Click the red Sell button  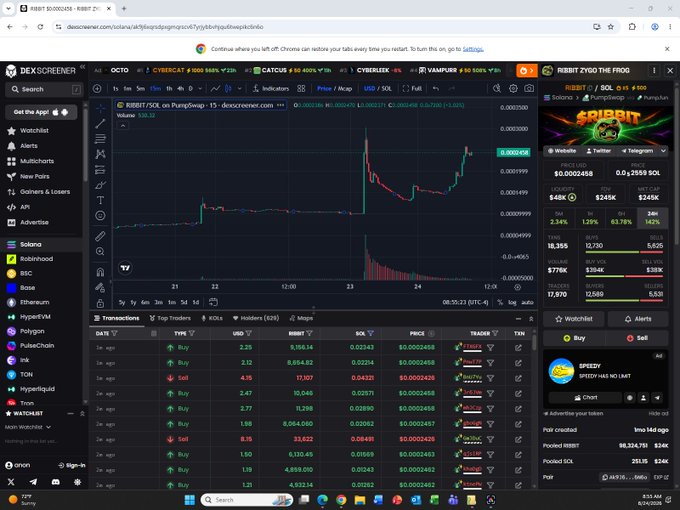(637, 338)
